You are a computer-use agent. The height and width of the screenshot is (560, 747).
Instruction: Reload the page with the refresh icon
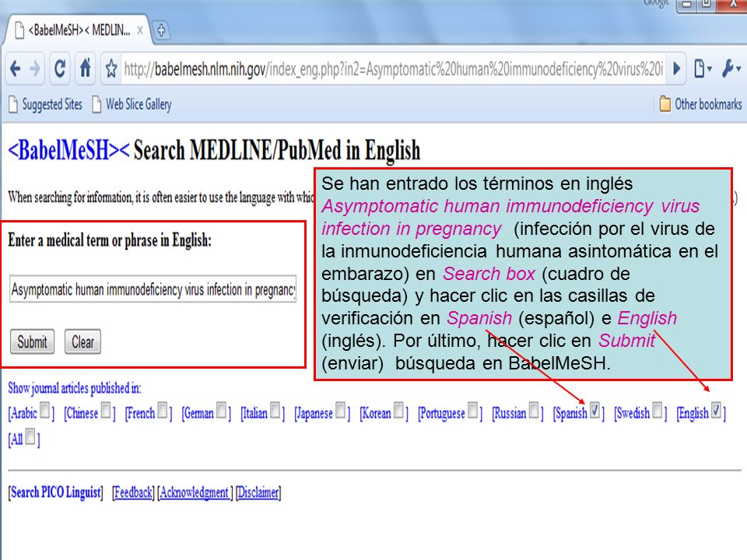[60, 69]
